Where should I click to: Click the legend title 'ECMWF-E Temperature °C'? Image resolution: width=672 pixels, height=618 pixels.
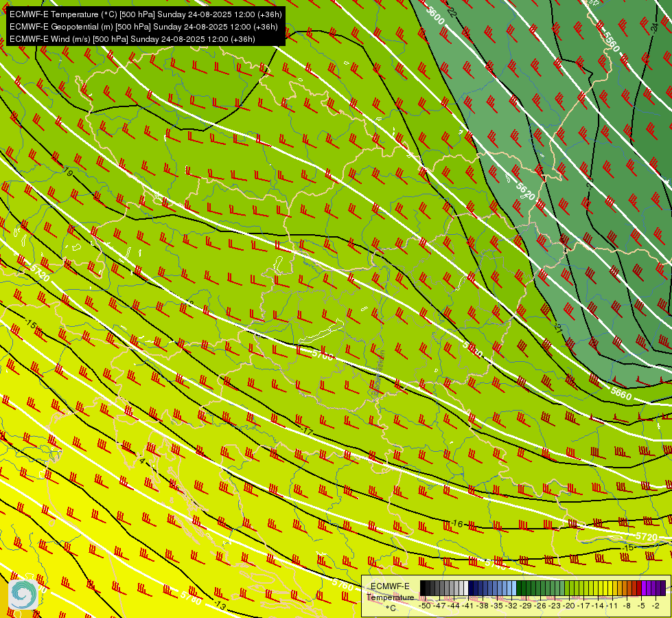pyautogui.click(x=390, y=597)
